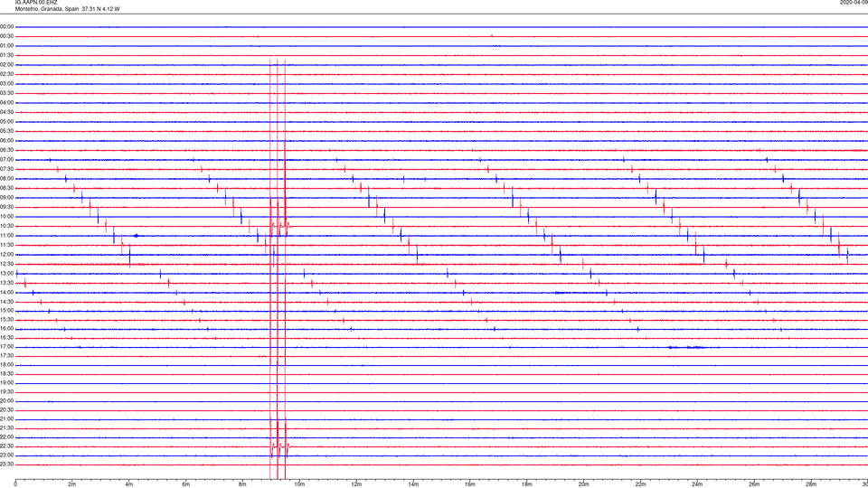The width and height of the screenshot is (868, 488).
Task: Click the 16m minute axis label
Action: 470,484
